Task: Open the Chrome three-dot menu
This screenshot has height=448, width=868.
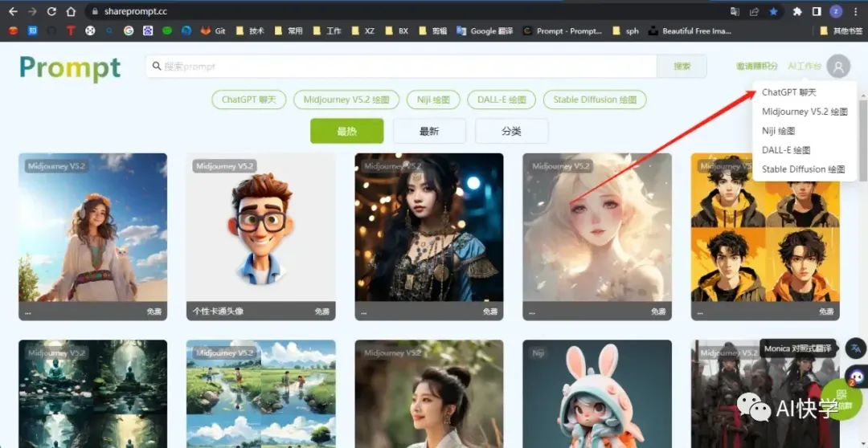Action: point(855,11)
